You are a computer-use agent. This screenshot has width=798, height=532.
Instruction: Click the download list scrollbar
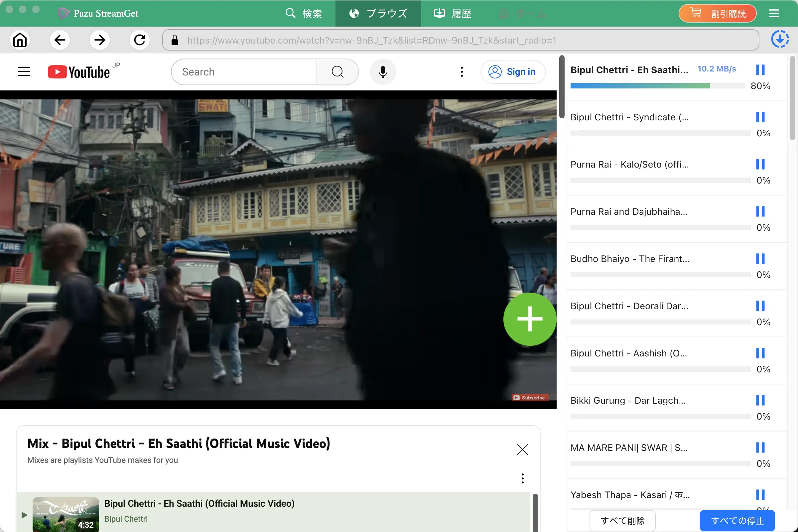792,98
